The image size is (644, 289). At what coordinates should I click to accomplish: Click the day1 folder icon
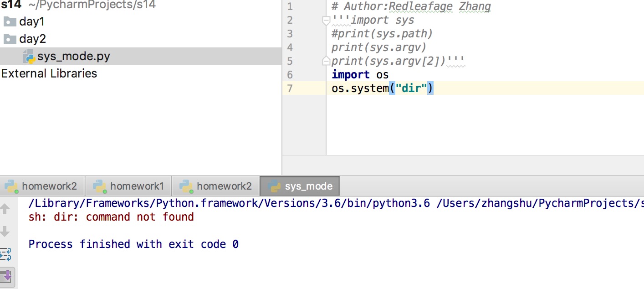click(x=10, y=22)
